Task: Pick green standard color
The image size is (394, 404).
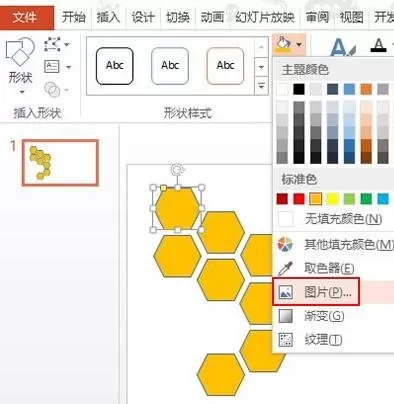Action: pyautogui.click(x=366, y=199)
